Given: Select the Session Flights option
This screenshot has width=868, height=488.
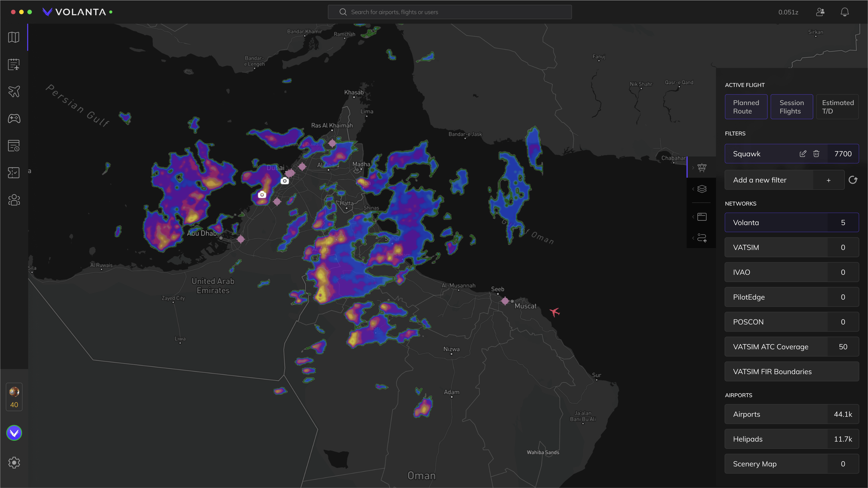Looking at the screenshot, I should click(x=791, y=107).
